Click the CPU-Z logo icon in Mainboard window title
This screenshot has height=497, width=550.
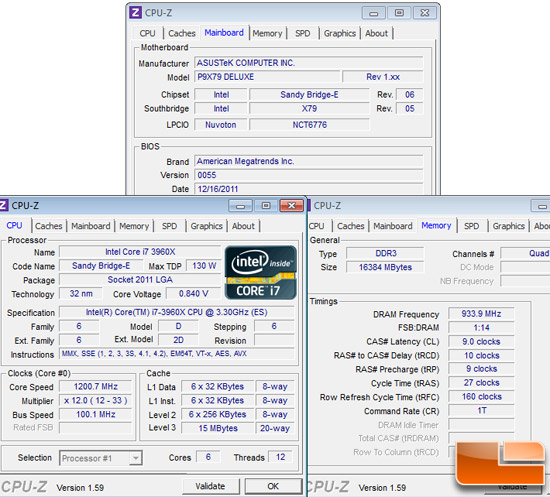pos(135,13)
